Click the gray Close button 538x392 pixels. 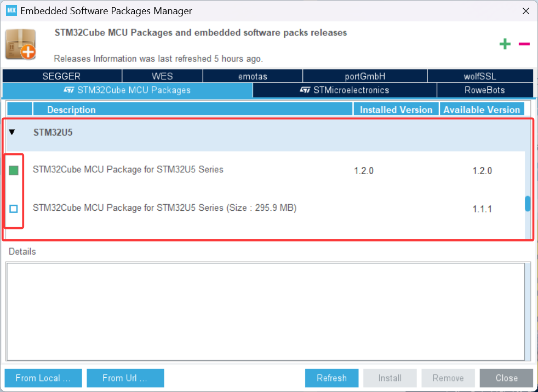pos(506,378)
